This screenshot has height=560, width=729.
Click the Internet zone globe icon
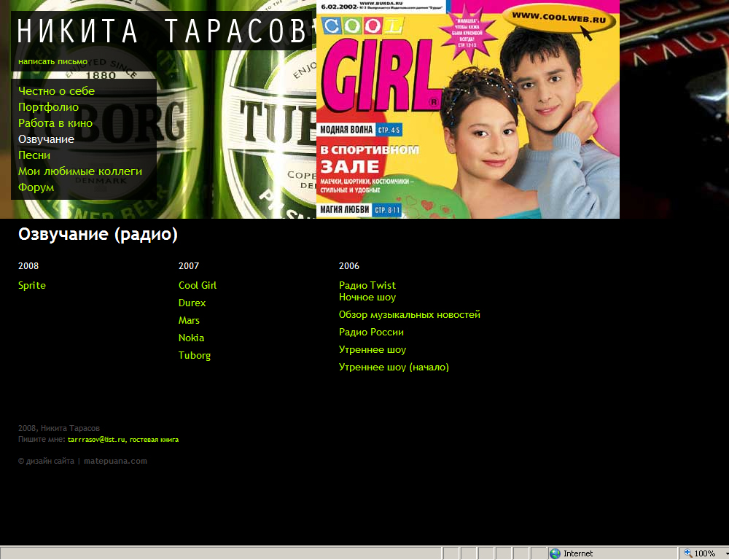click(555, 553)
